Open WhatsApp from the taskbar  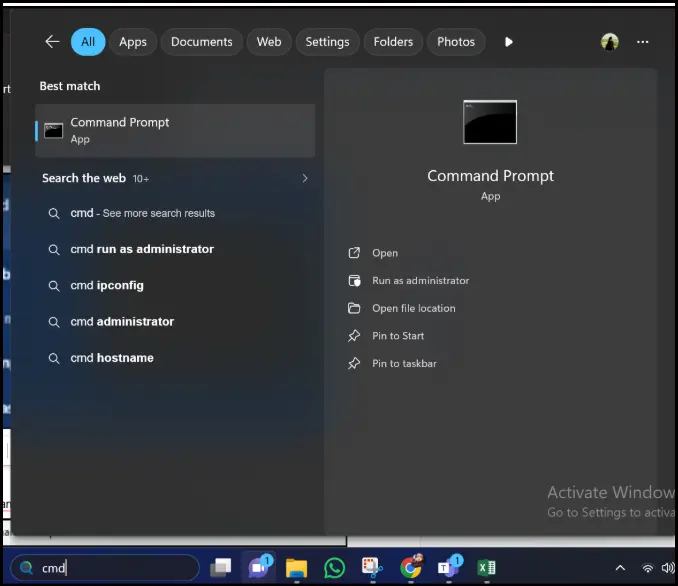coord(334,567)
